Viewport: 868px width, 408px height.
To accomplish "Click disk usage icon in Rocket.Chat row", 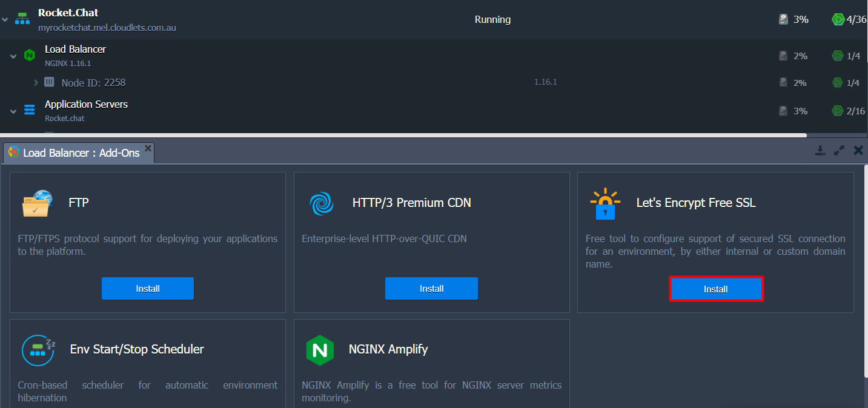I will (784, 19).
